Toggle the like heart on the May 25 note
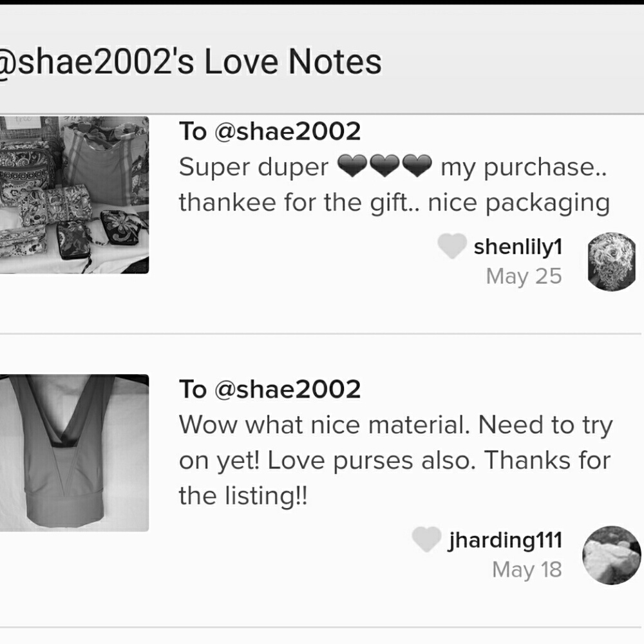 tap(451, 247)
